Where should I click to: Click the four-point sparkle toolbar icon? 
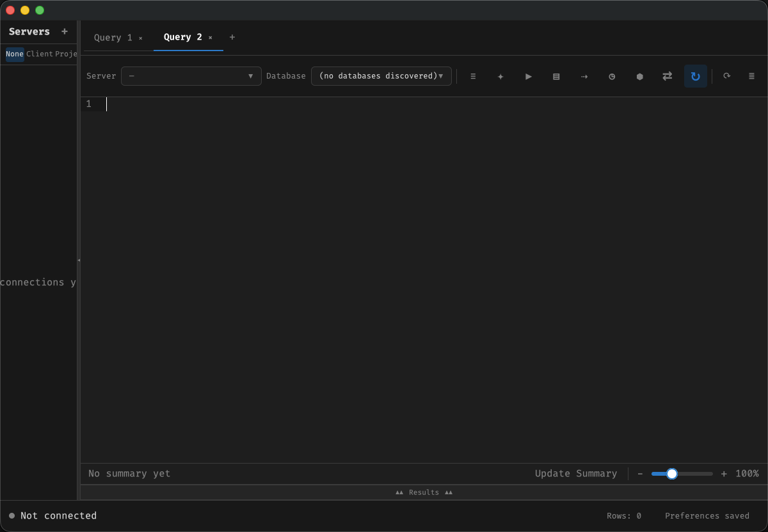pos(500,76)
